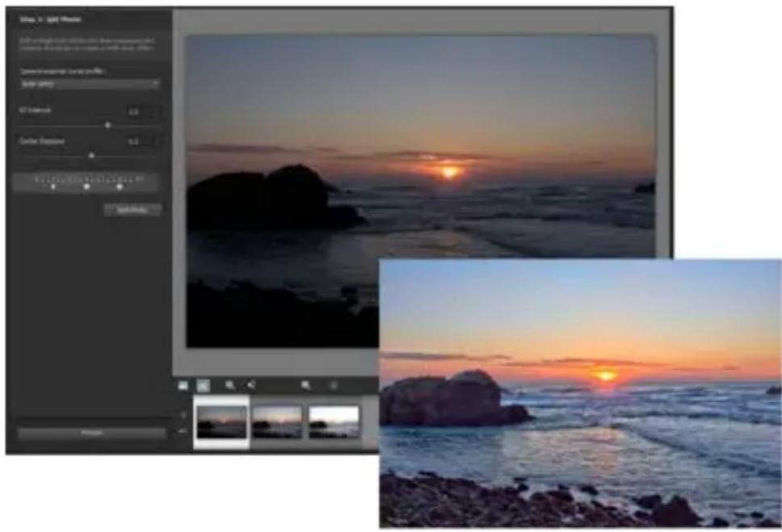
Task: Click inside the EV Interval value field
Action: 135,111
